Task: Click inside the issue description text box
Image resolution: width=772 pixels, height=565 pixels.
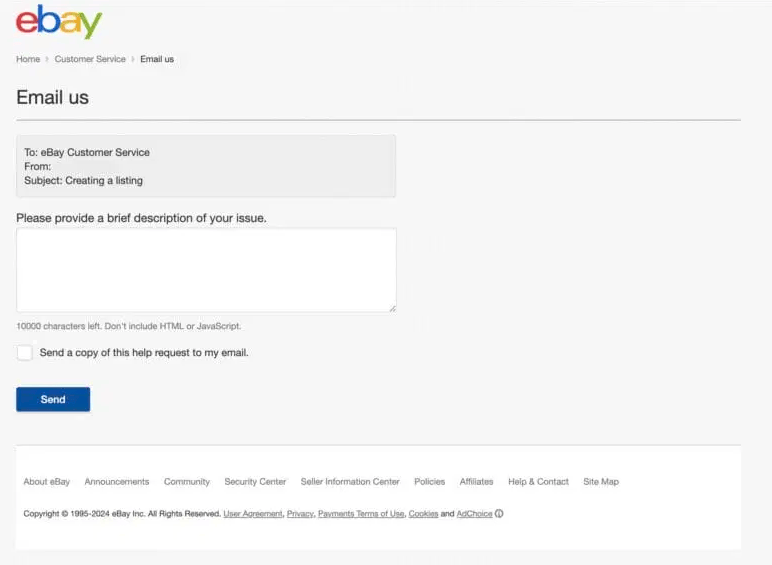Action: point(206,270)
